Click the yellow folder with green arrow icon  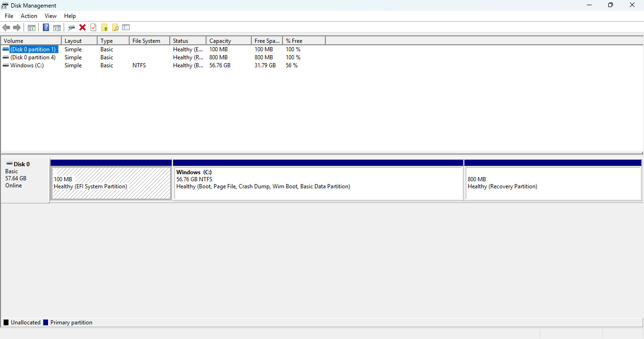tap(104, 27)
